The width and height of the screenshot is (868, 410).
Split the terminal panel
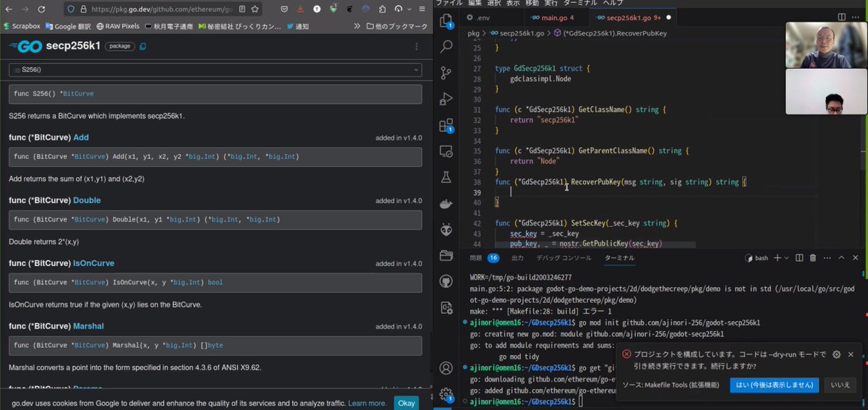coord(800,257)
